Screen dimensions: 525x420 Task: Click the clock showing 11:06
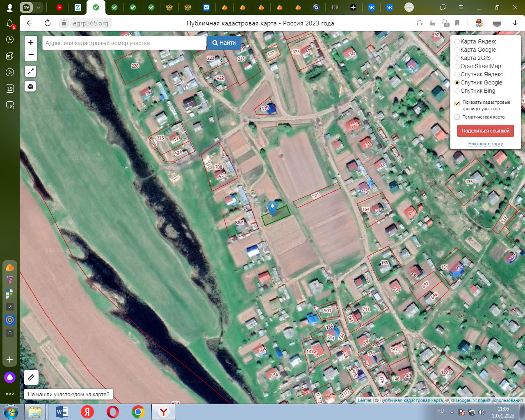[x=503, y=409]
